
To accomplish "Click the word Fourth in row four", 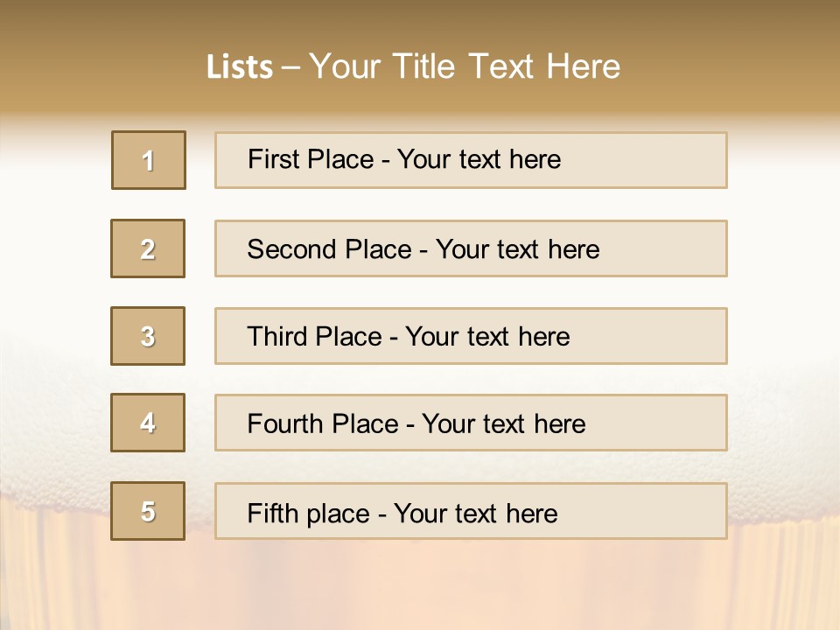I will point(284,423).
